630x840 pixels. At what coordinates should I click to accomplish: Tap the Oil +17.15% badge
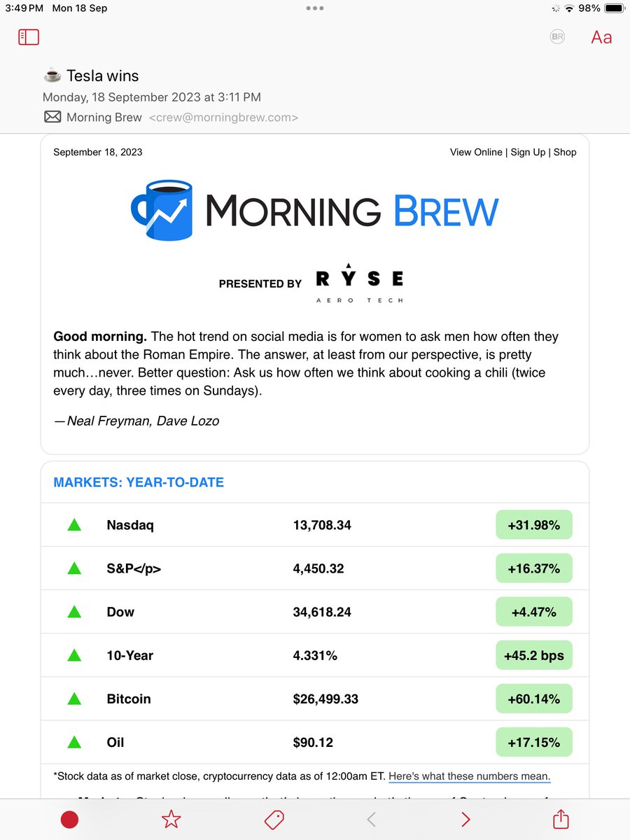click(534, 742)
